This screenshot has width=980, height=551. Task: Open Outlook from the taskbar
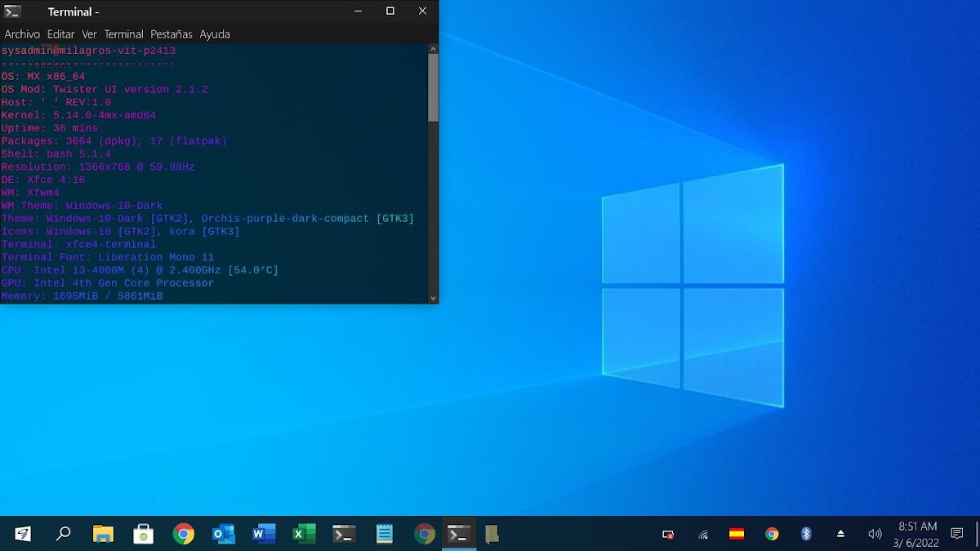pos(223,534)
